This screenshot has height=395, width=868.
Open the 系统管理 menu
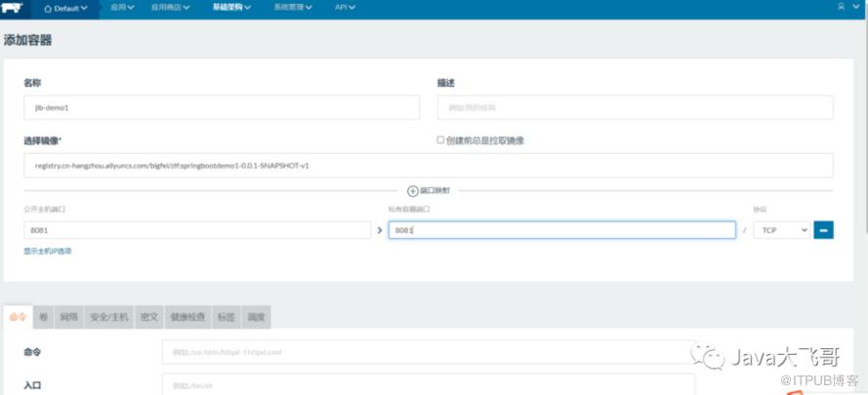coord(292,8)
